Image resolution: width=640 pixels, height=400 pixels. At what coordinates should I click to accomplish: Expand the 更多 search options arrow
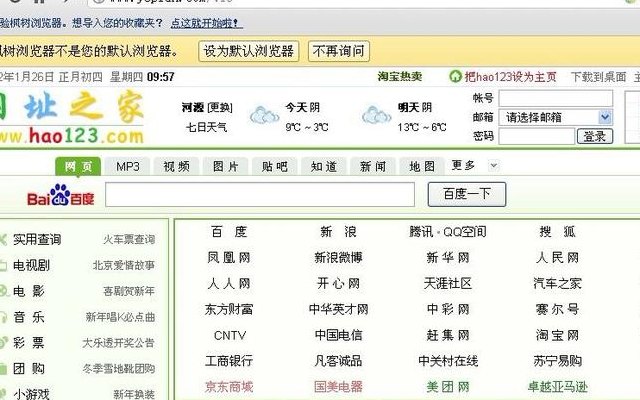click(x=493, y=166)
